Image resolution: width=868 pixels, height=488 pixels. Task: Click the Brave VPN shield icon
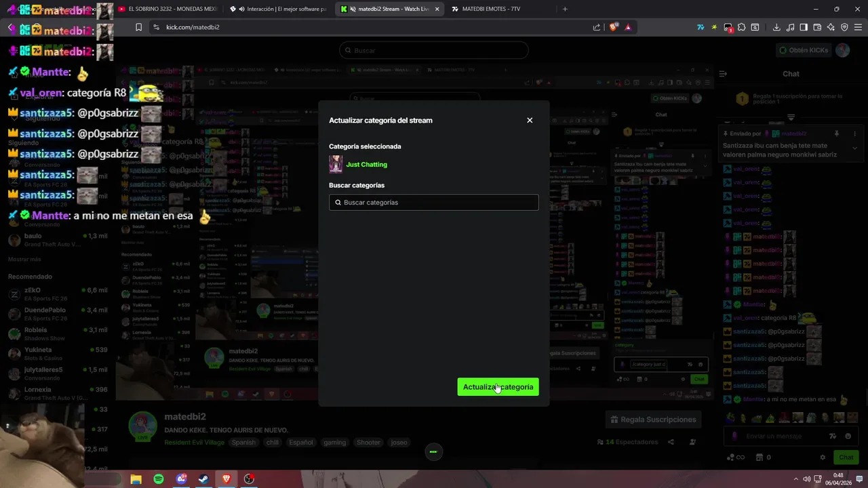[844, 27]
